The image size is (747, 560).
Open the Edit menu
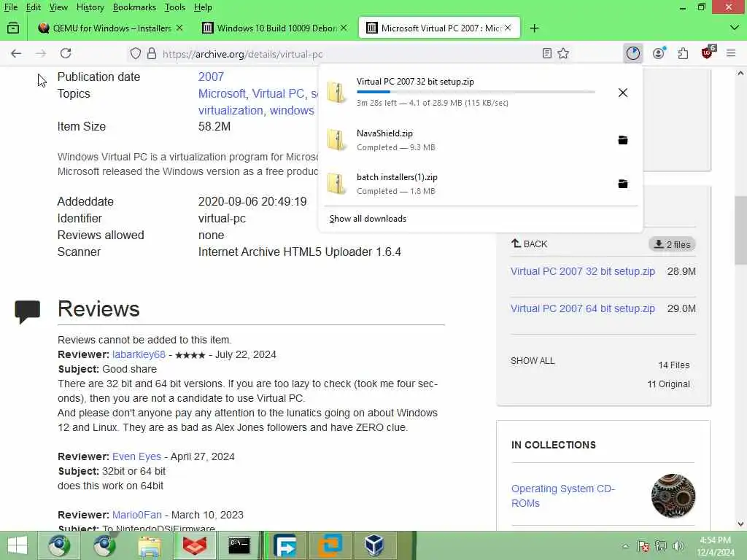point(34,7)
